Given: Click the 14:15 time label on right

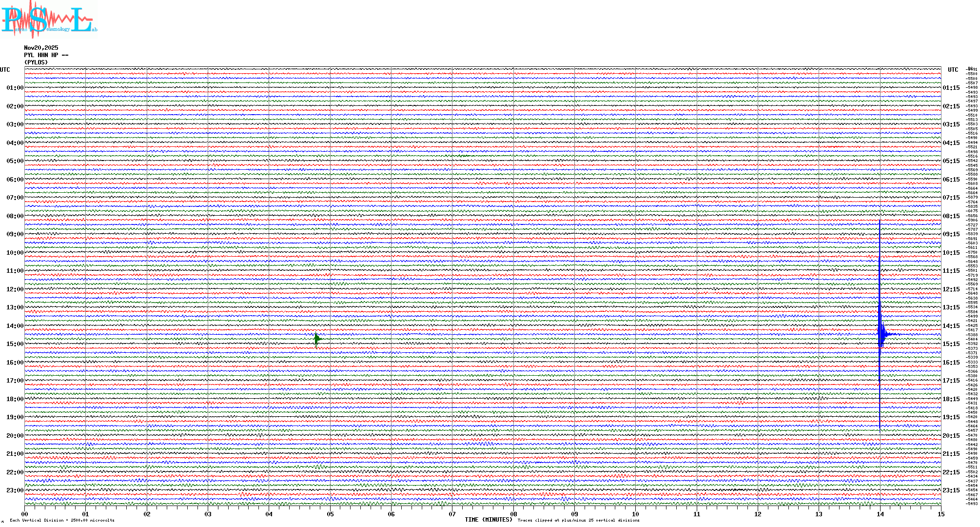Looking at the screenshot, I should pos(951,326).
